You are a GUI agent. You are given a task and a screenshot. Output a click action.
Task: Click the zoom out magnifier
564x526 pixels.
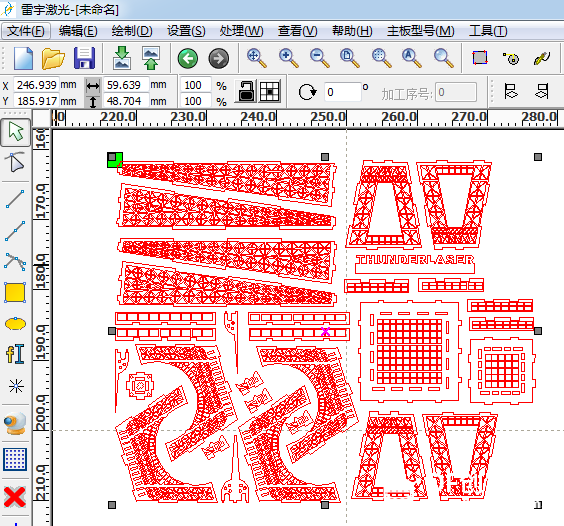[320, 58]
